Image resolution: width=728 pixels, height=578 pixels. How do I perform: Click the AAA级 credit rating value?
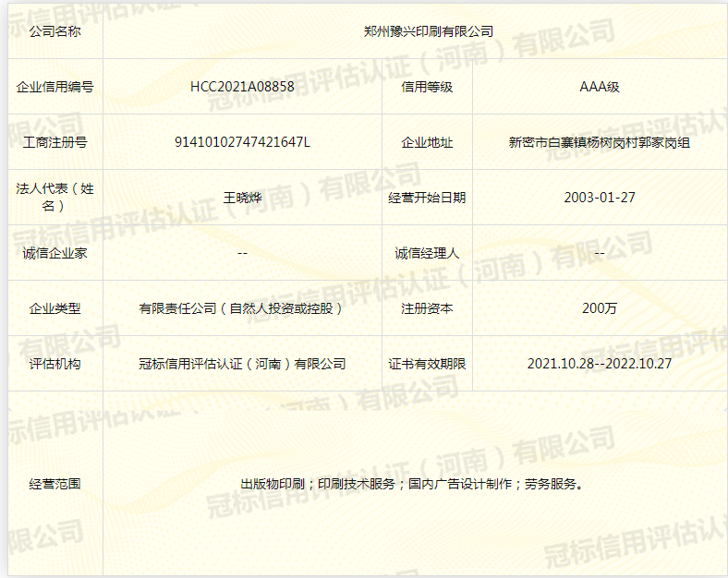599,87
